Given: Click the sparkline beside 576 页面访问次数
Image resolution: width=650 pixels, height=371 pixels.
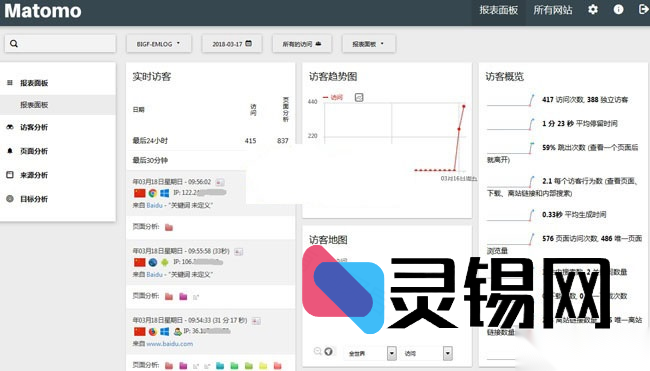Looking at the screenshot, I should point(511,239).
